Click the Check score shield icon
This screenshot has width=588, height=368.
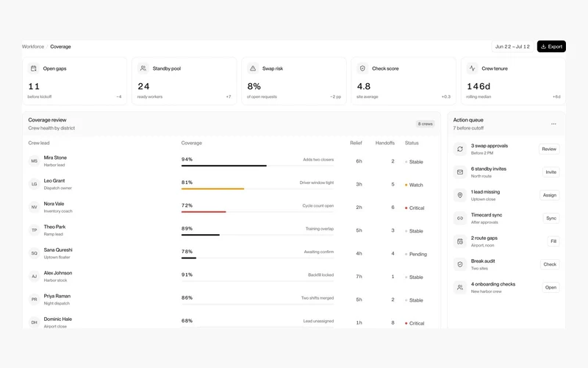[x=362, y=68]
